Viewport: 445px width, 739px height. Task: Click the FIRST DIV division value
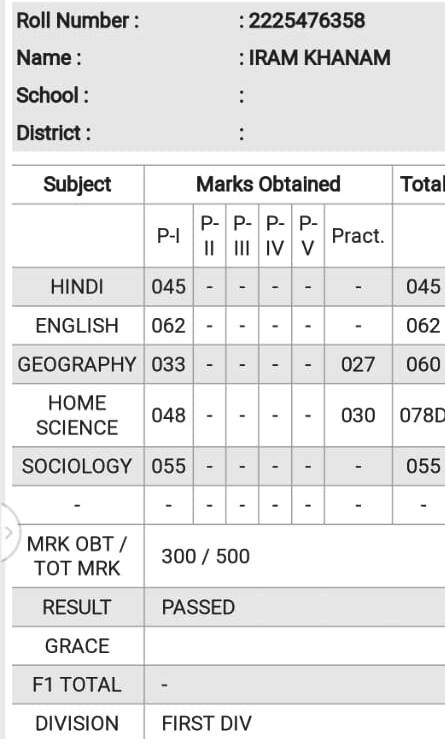point(206,723)
